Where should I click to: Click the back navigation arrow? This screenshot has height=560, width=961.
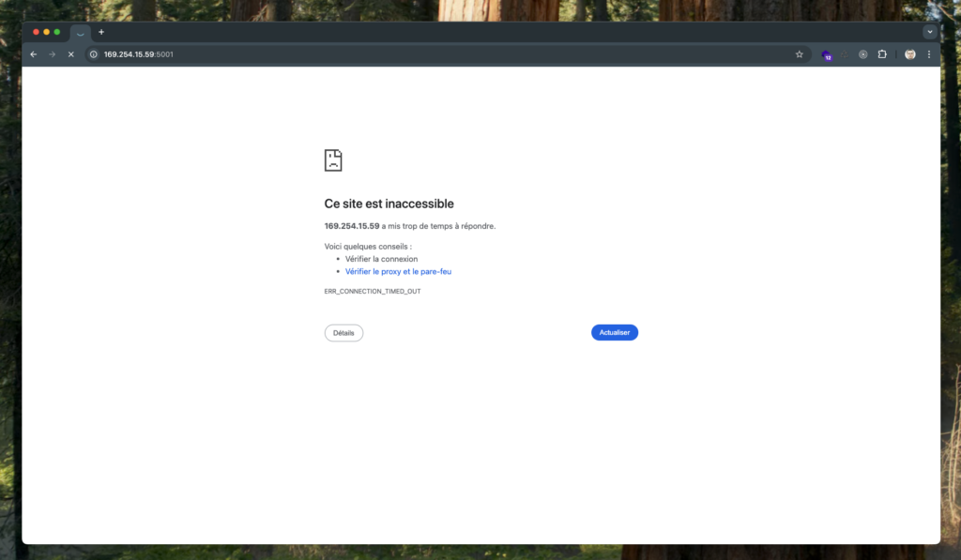pos(34,54)
